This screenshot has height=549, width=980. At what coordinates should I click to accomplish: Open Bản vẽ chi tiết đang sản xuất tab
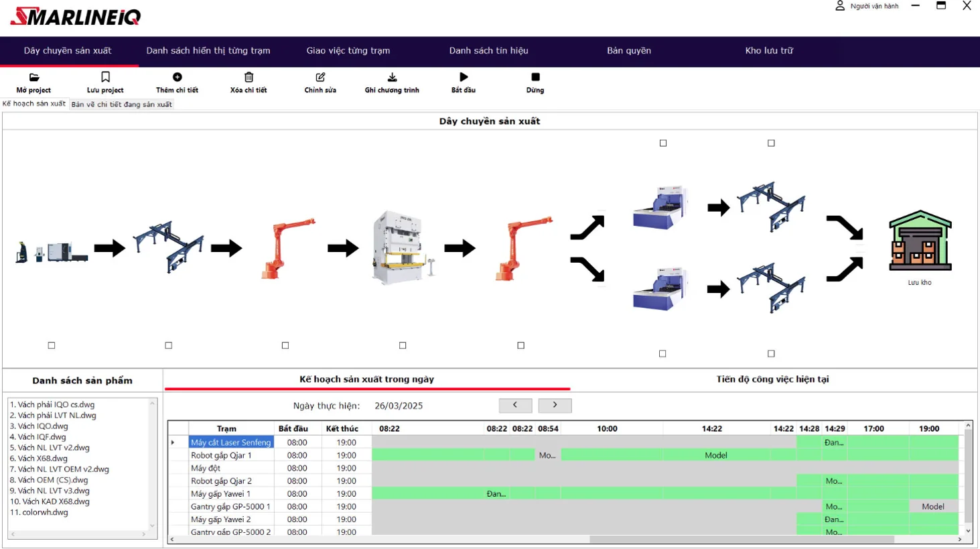pyautogui.click(x=122, y=105)
